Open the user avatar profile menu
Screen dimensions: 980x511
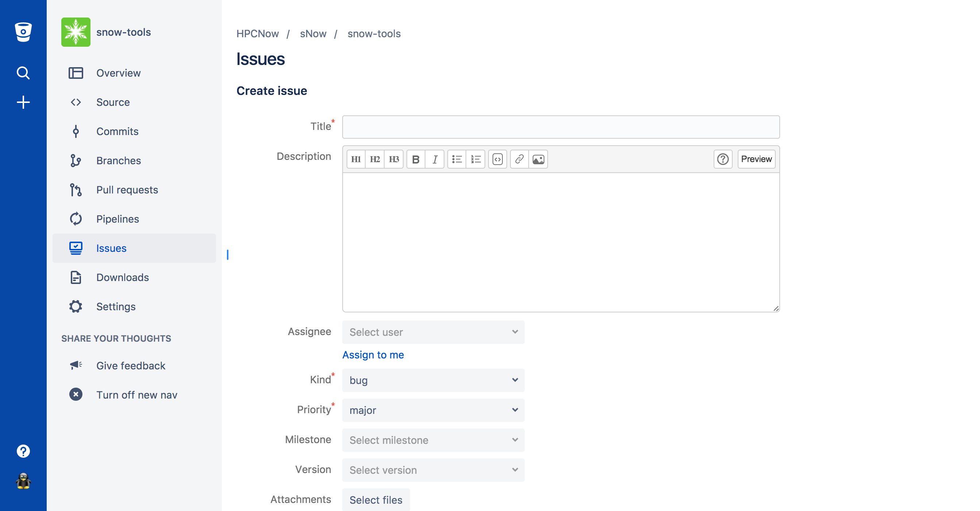(x=23, y=481)
